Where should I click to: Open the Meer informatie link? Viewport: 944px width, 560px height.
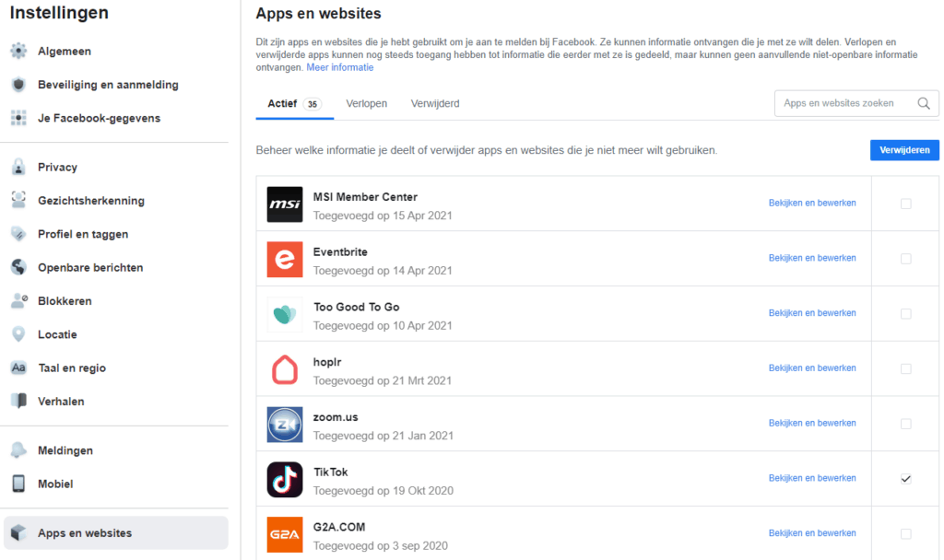click(339, 67)
